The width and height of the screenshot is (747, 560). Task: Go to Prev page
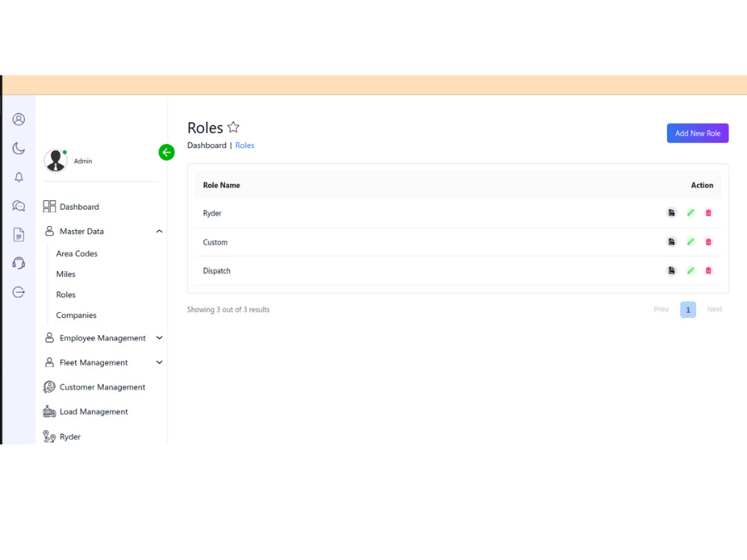[x=661, y=310]
